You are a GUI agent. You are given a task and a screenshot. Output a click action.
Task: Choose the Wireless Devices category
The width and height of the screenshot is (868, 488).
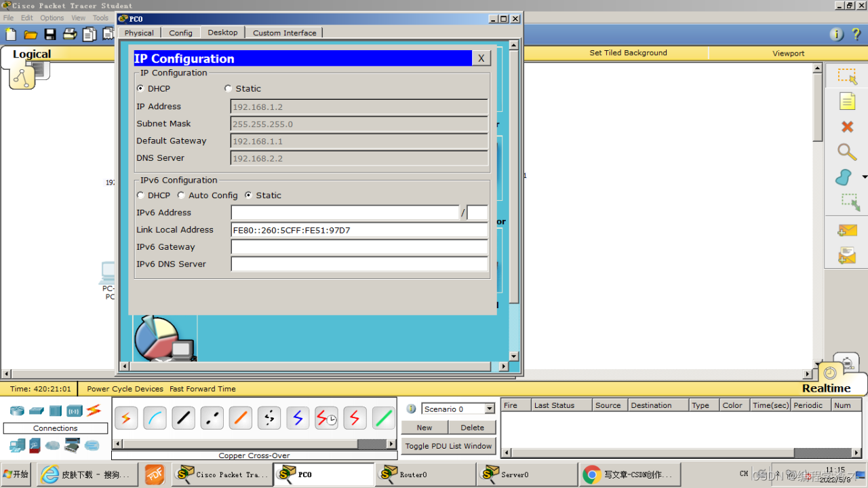pos(74,411)
